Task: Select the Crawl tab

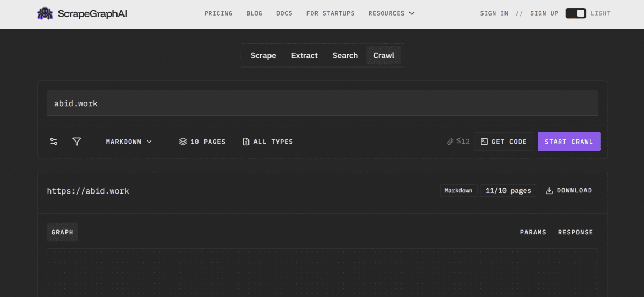Action: point(384,55)
